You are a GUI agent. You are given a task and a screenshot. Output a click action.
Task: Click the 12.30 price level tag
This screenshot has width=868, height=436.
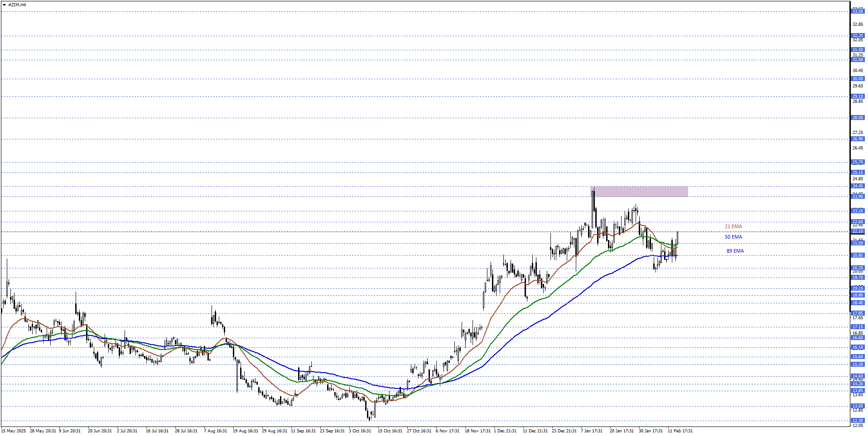(x=858, y=421)
